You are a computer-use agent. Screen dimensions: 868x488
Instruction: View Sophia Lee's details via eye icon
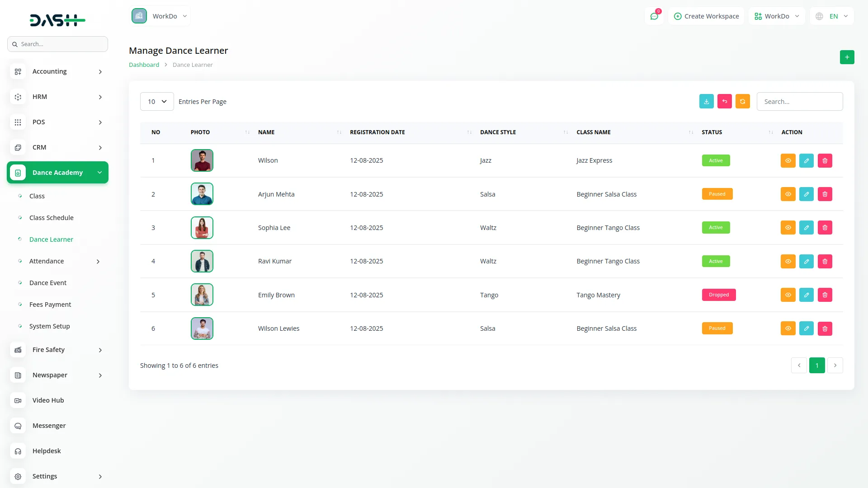click(788, 228)
